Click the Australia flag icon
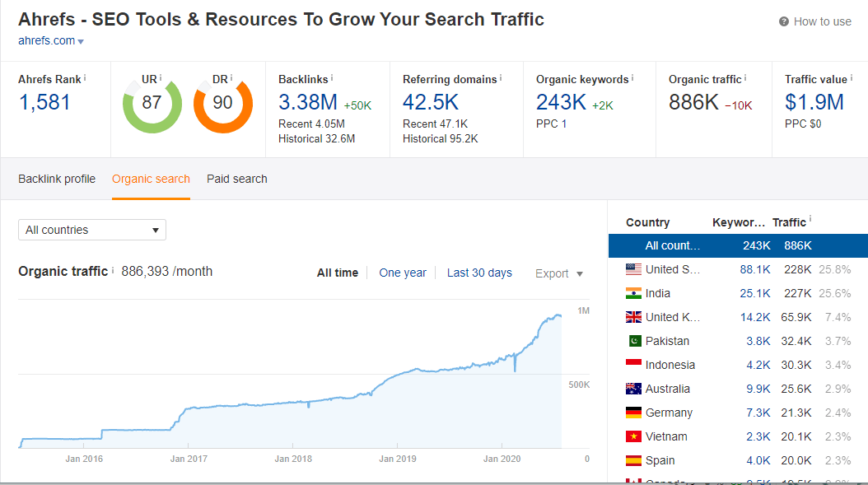This screenshot has width=868, height=485. [633, 388]
